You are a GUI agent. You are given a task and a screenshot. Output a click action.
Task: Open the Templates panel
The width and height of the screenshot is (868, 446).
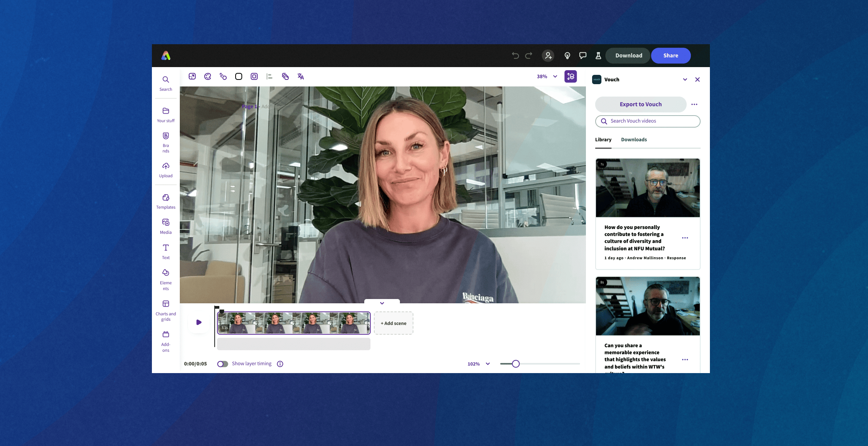tap(166, 202)
